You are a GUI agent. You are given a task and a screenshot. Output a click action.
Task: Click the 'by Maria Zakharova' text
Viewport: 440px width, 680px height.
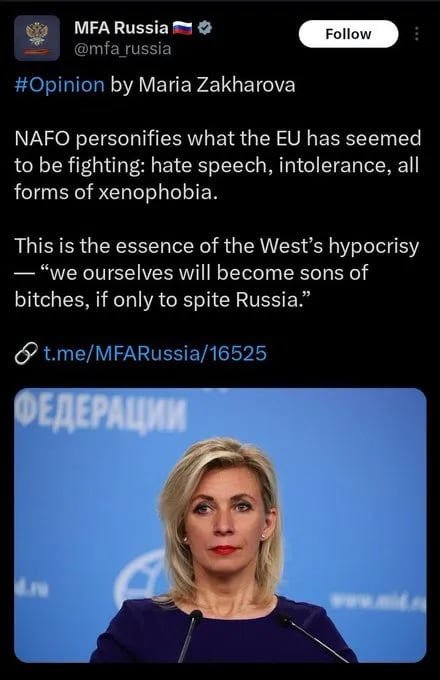[x=202, y=85]
